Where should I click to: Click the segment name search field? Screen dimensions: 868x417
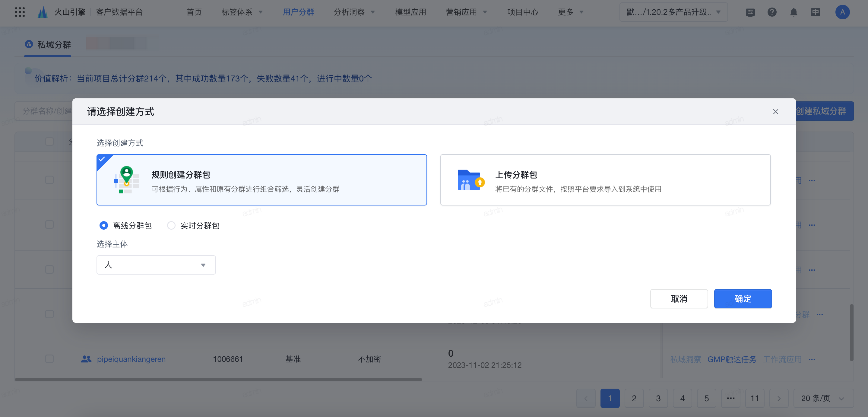click(44, 111)
